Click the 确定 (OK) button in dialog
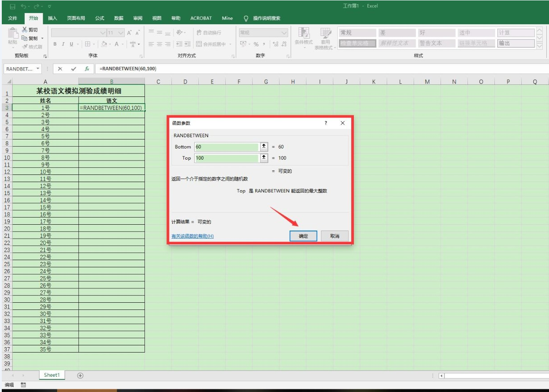Image resolution: width=549 pixels, height=392 pixels. (x=304, y=236)
